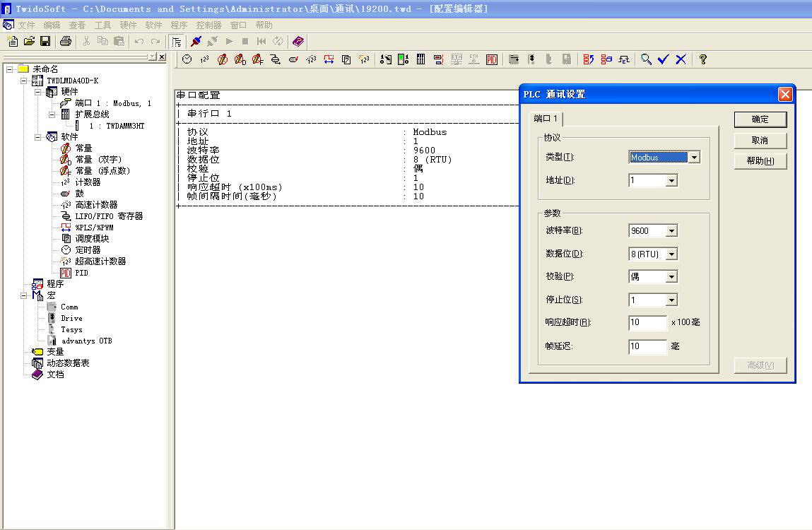Click the 响应超时 input field
The image size is (812, 530).
(647, 323)
